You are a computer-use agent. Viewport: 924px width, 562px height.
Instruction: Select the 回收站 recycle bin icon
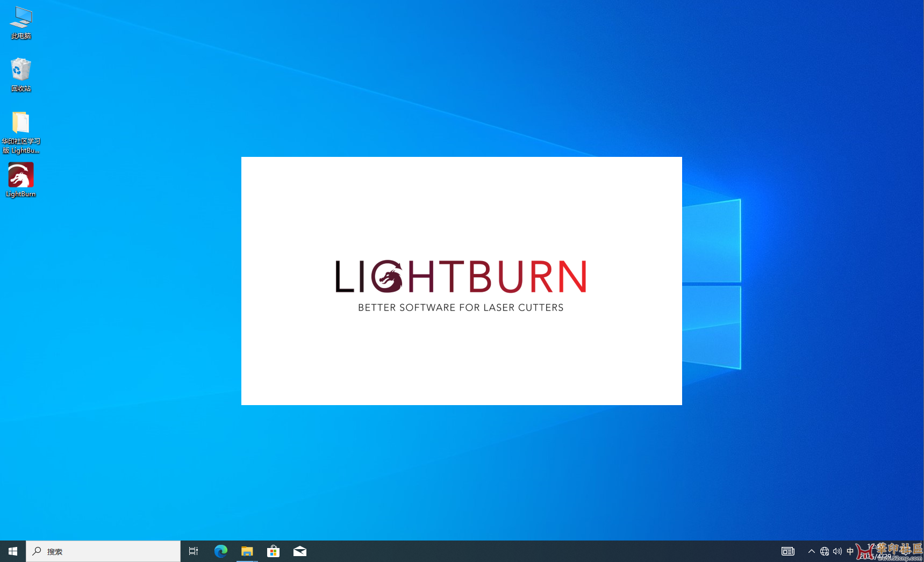click(x=20, y=75)
